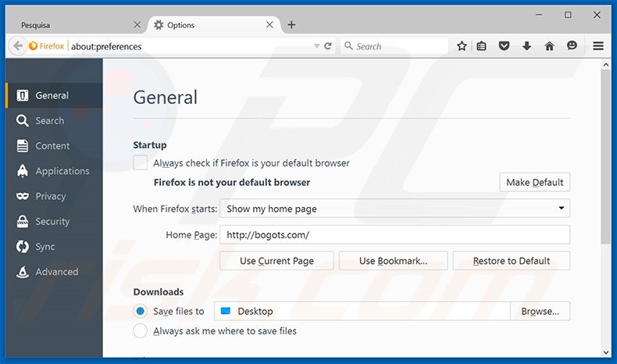Open the General preferences category

(55, 95)
